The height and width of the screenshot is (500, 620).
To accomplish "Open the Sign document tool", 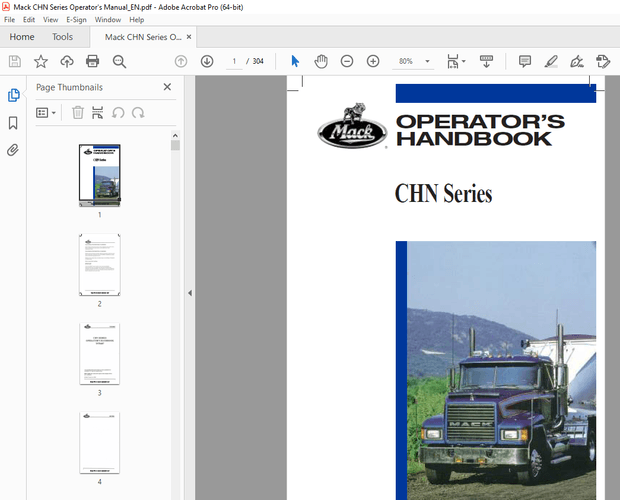I will click(577, 61).
